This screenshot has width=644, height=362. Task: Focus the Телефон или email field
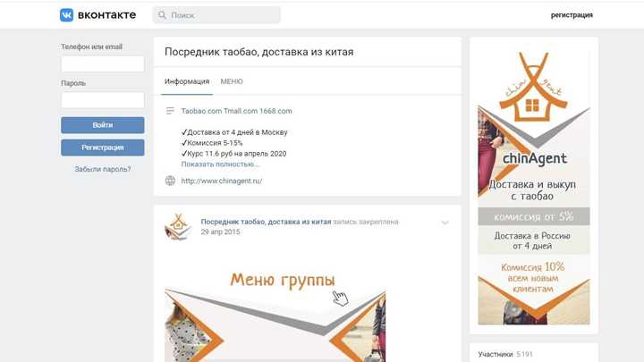coord(103,64)
